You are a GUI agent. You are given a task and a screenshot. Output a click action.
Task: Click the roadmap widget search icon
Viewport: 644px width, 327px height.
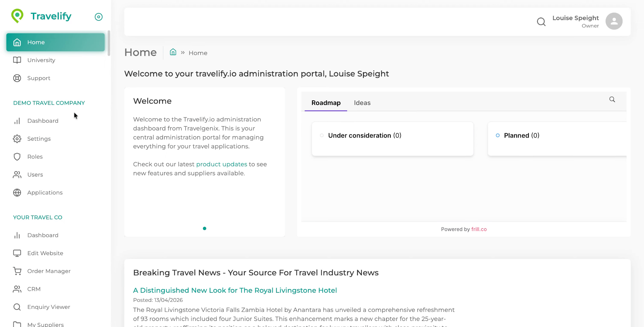click(612, 100)
